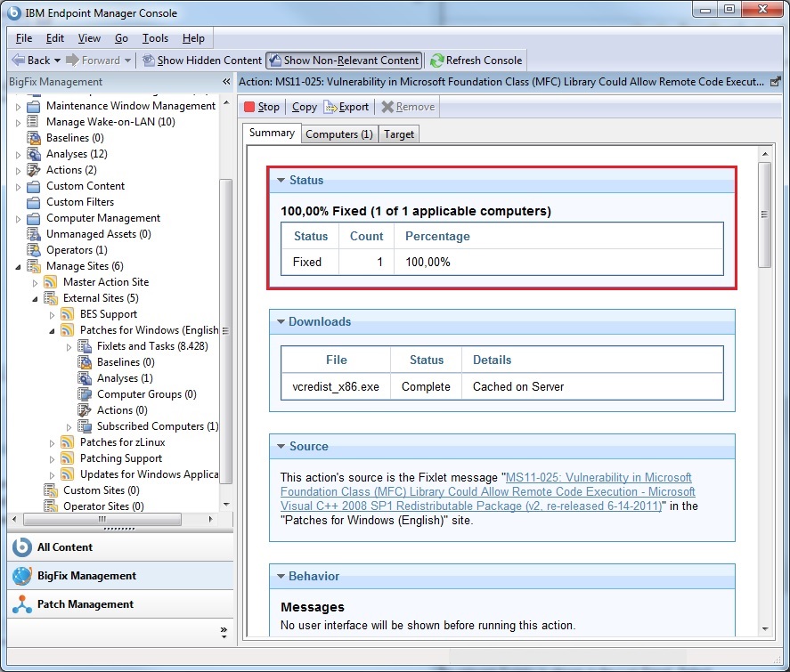
Task: Expand the Patching Support node
Action: [52, 459]
